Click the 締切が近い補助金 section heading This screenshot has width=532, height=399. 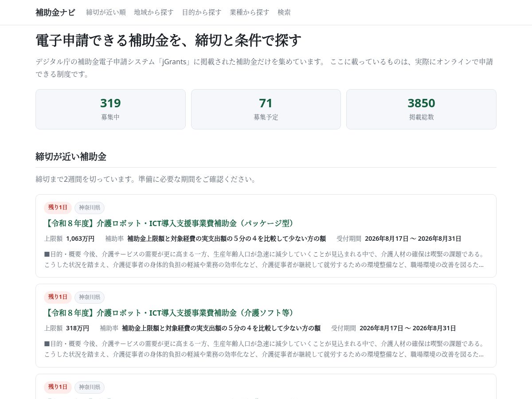71,156
